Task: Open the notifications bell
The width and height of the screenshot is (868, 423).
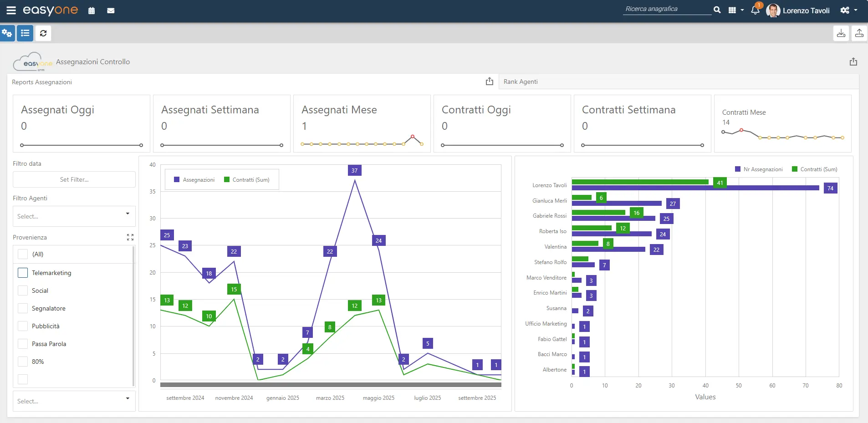Action: coord(755,10)
